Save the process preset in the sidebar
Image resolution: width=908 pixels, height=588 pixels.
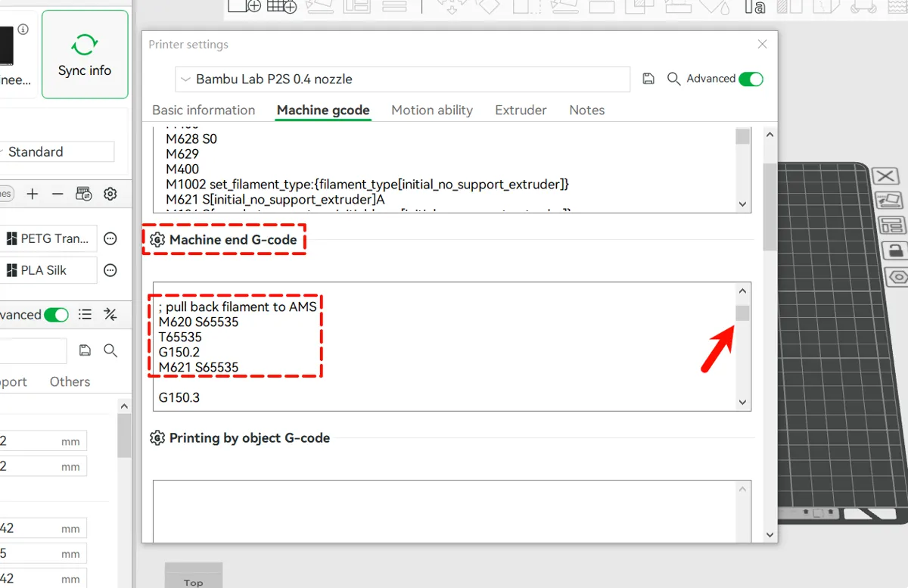click(x=86, y=350)
